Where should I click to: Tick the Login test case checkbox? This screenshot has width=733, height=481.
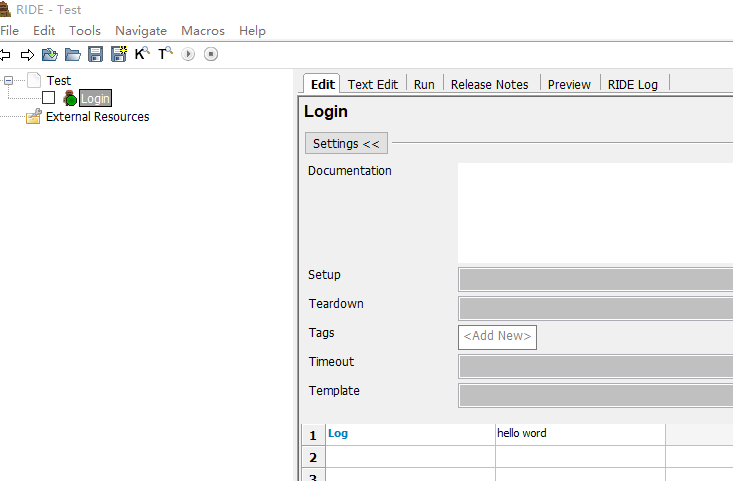pos(48,98)
